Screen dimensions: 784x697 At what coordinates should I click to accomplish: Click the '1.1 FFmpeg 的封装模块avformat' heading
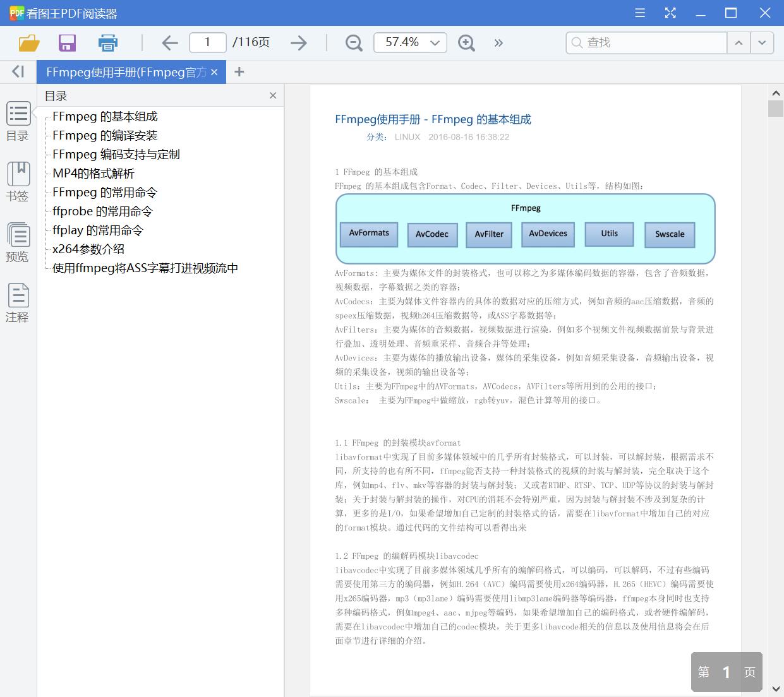398,443
